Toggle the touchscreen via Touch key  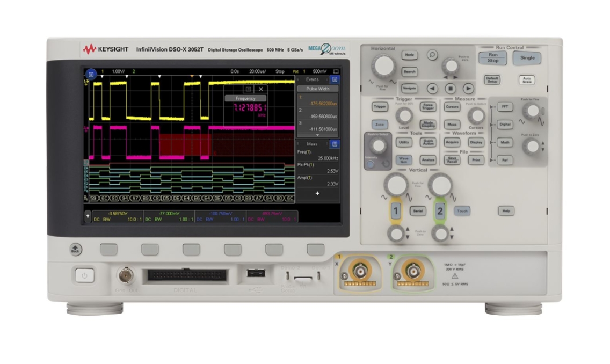(x=463, y=211)
